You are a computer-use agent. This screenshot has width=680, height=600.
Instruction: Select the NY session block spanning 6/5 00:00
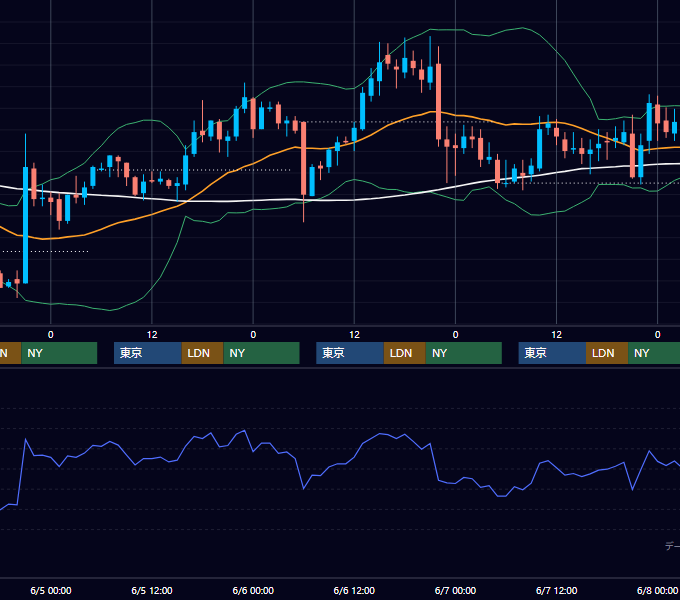pyautogui.click(x=59, y=353)
